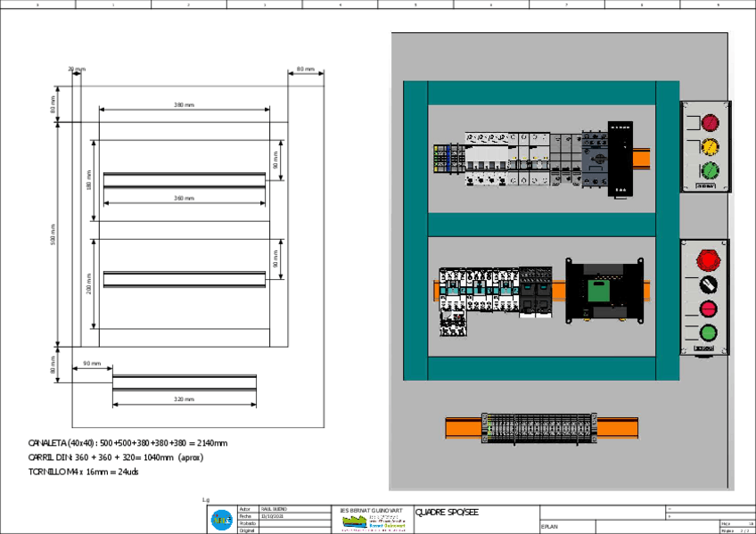Click the "QUADRE SPO/SEE" title text
This screenshot has width=756, height=534.
tap(447, 513)
